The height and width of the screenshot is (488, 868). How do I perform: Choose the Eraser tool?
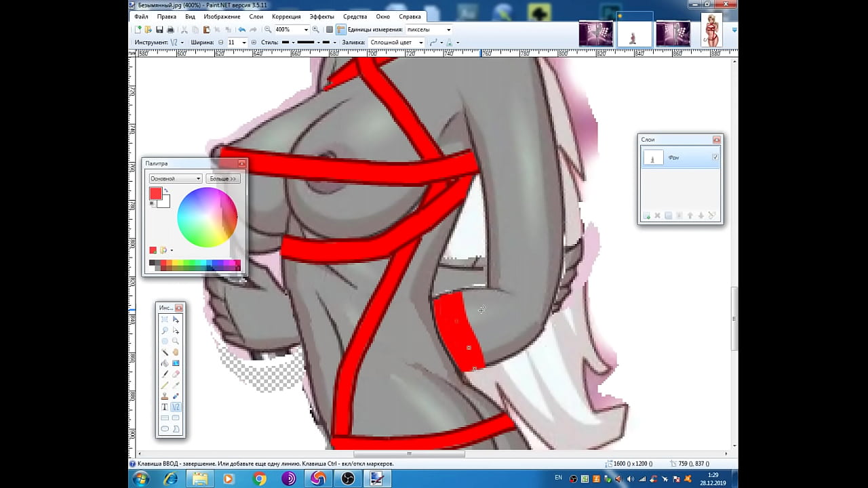coord(176,374)
